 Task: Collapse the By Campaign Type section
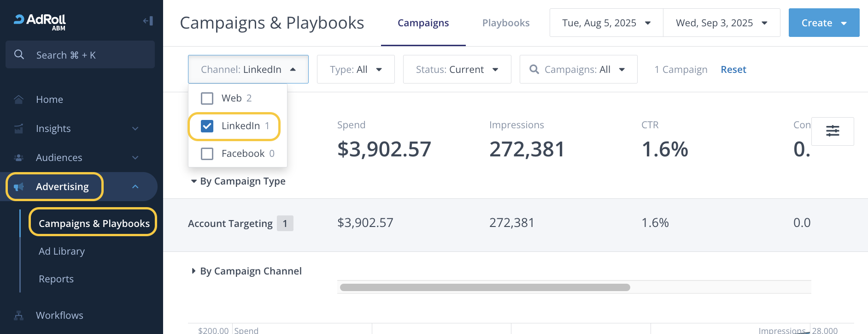[238, 181]
